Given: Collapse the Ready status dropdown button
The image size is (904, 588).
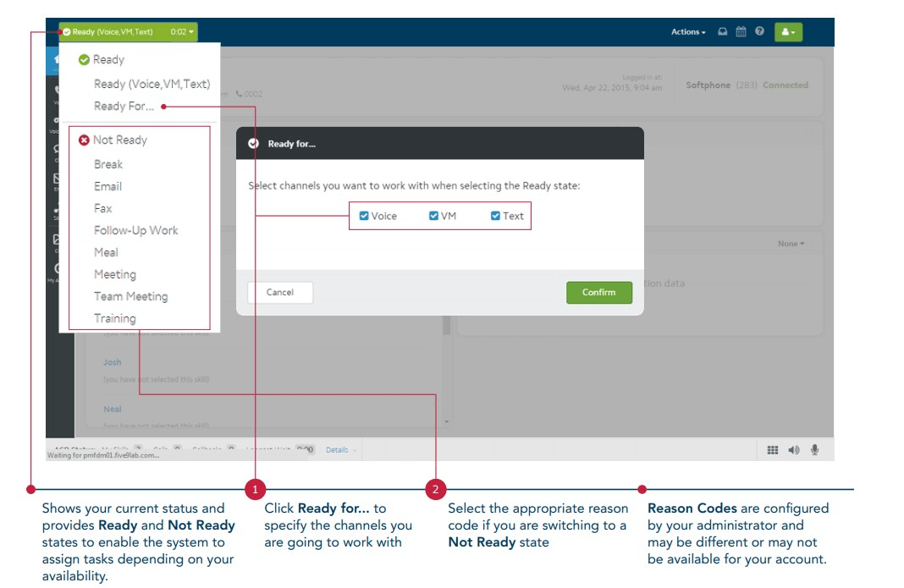Looking at the screenshot, I should (x=128, y=32).
